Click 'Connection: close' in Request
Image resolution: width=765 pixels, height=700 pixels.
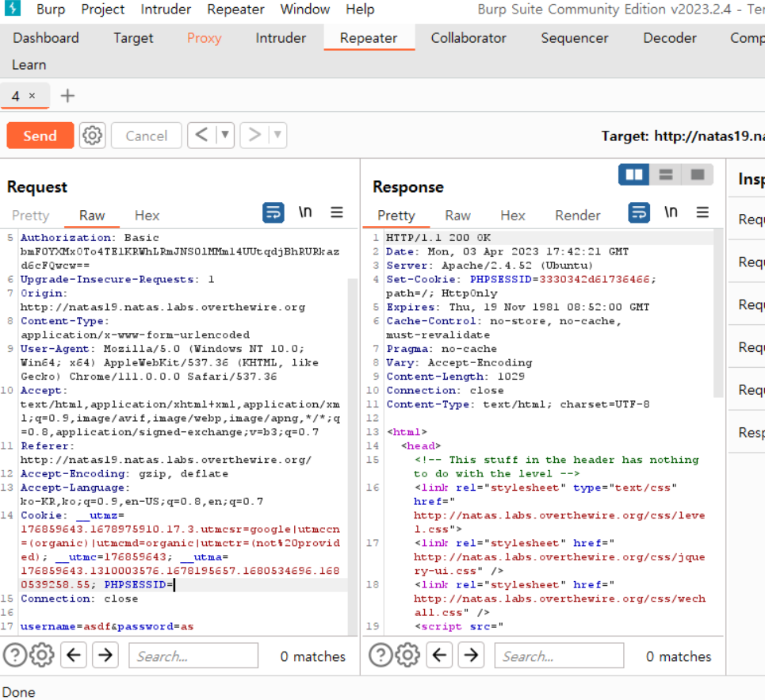[x=79, y=599]
